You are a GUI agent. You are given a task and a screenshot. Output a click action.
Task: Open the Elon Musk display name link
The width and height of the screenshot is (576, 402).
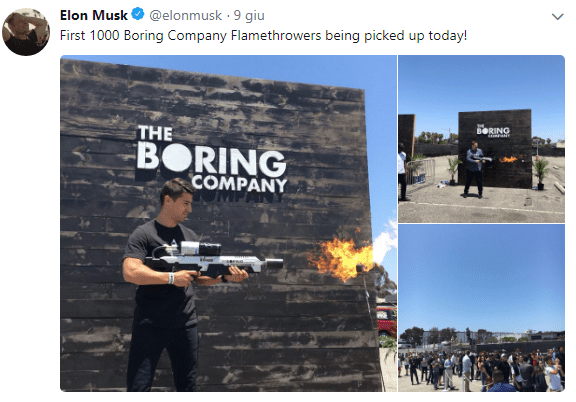pyautogui.click(x=94, y=15)
